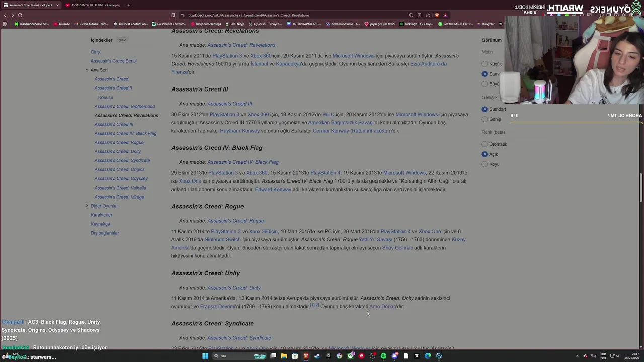Click the share icon in address bar
This screenshot has height=362, width=644.
coord(428,15)
